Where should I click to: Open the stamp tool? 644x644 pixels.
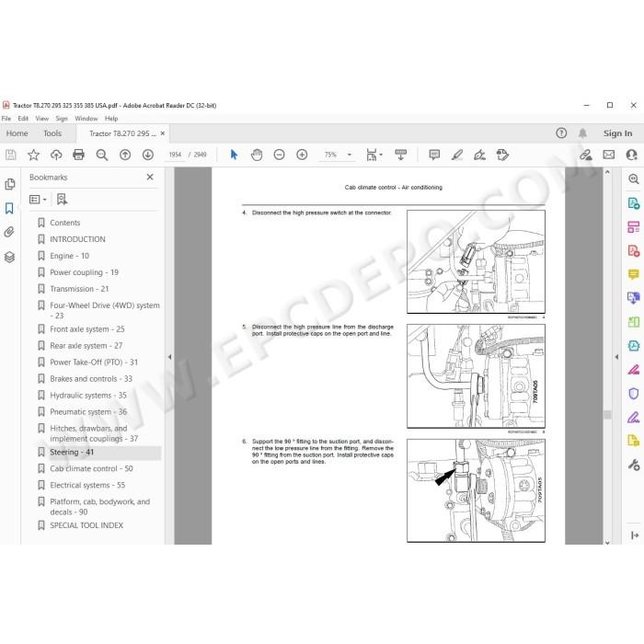tap(502, 155)
